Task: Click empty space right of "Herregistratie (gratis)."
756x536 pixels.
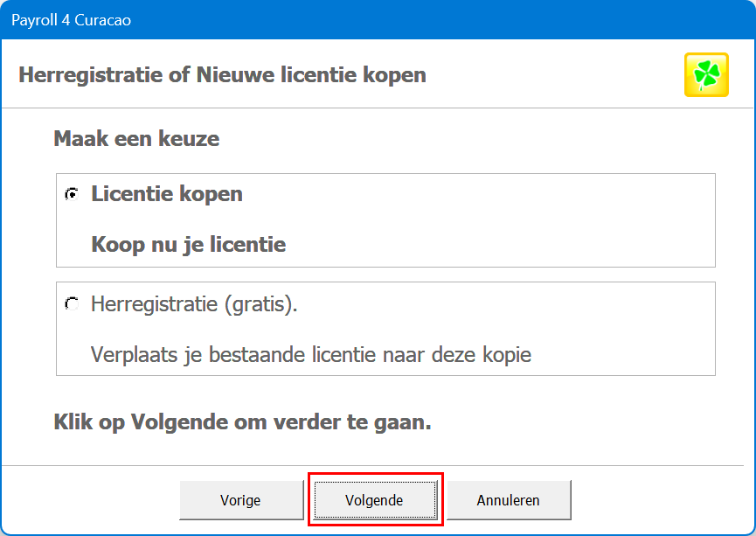Action: [507, 304]
